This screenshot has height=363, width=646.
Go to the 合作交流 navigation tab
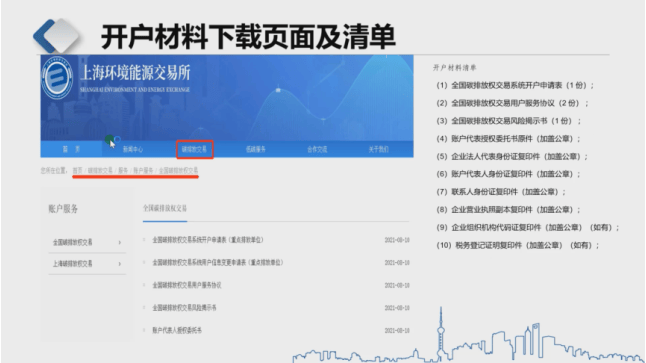317,149
